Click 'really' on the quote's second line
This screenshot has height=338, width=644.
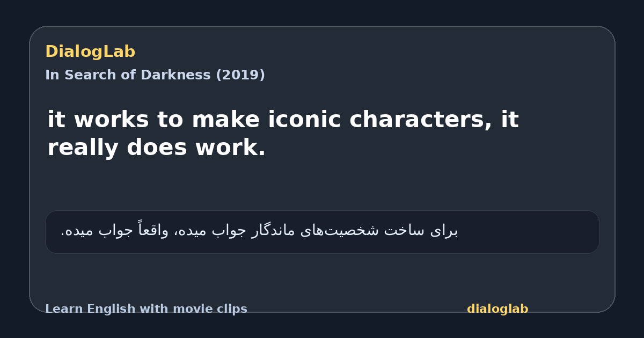click(83, 148)
